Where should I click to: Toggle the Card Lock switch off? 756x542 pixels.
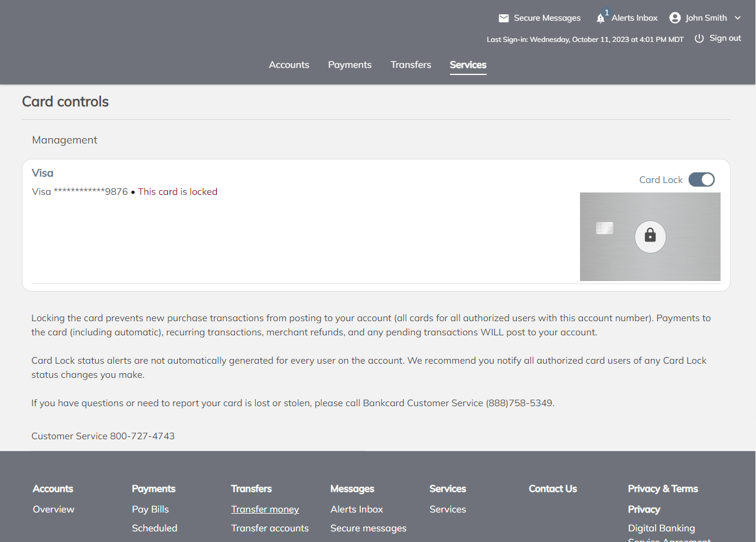tap(702, 179)
